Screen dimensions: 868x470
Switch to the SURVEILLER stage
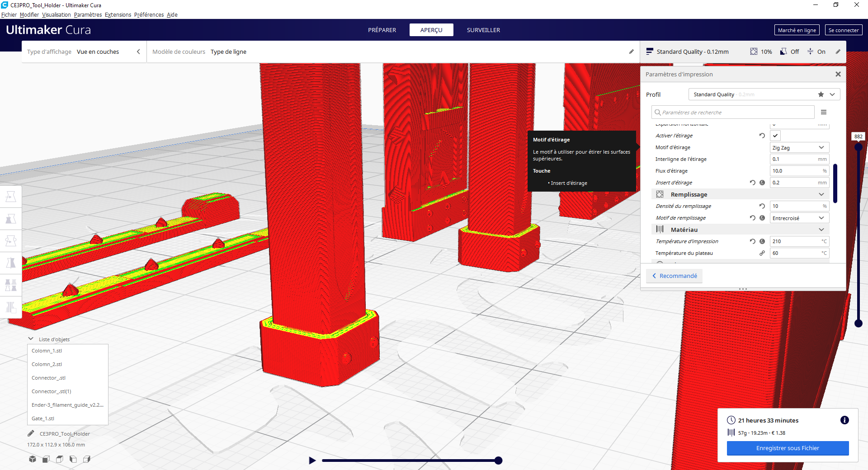click(483, 30)
